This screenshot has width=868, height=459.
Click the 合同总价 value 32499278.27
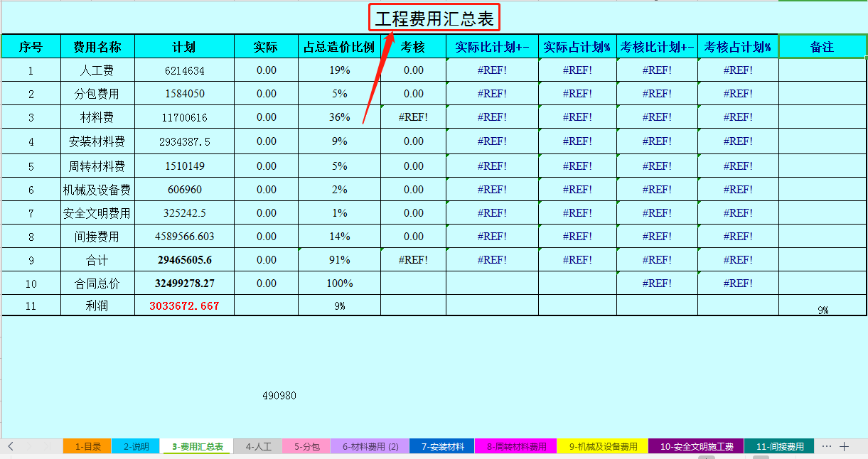point(183,283)
